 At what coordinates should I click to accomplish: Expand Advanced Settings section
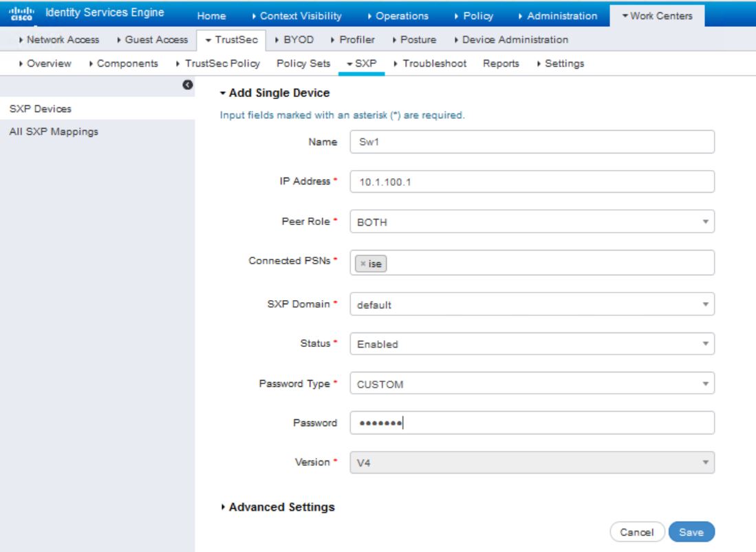278,507
